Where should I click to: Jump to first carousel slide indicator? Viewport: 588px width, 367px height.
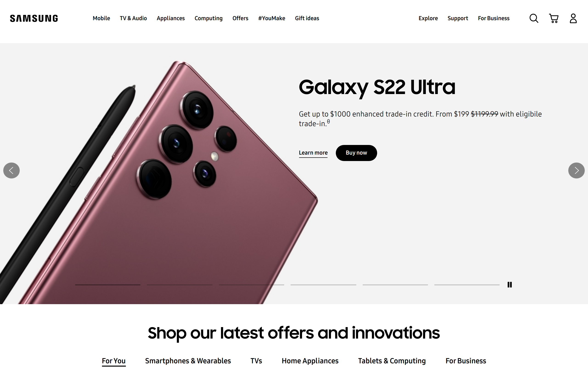pyautogui.click(x=108, y=285)
